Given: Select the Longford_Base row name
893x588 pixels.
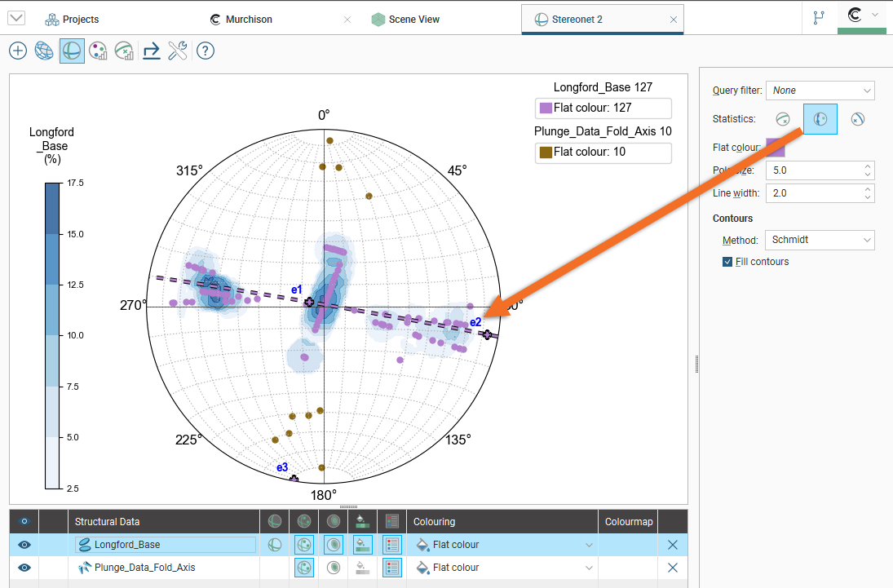Looking at the screenshot, I should coord(127,545).
